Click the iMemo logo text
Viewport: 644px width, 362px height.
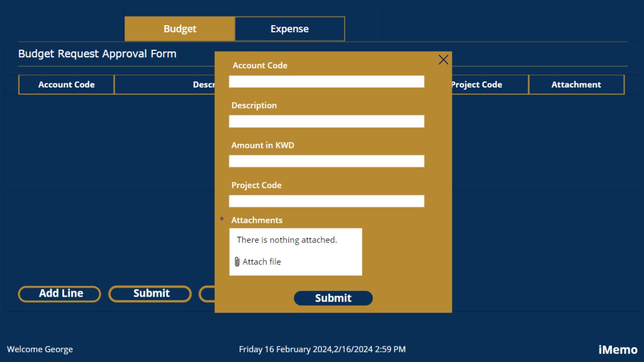click(x=618, y=349)
